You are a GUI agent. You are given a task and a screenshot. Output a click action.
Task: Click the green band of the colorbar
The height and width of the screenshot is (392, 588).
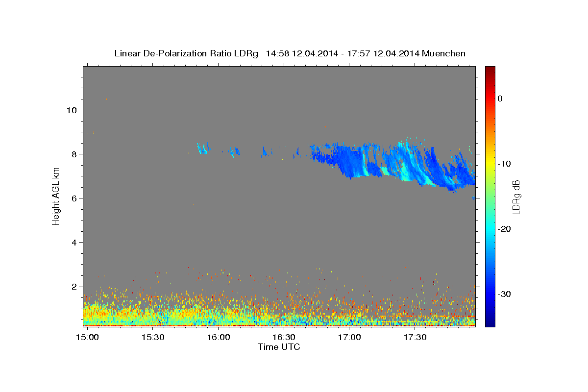tap(490, 196)
